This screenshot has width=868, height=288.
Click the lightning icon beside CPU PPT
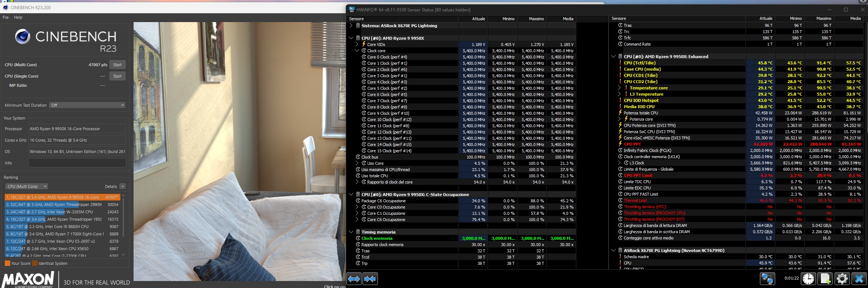(x=620, y=144)
